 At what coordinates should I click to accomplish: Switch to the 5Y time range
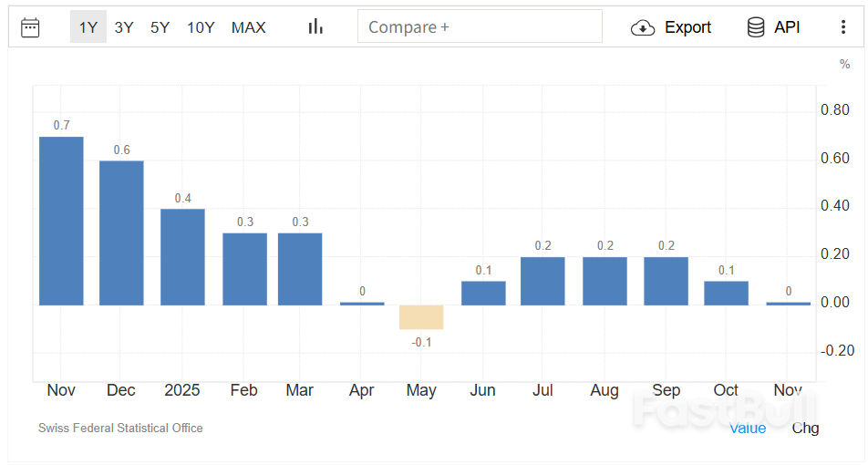160,27
